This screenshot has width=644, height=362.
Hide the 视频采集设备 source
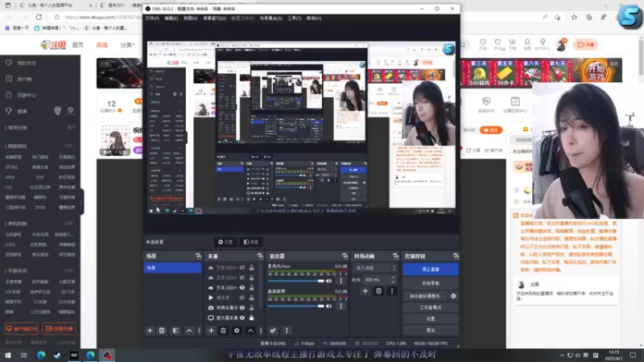[242, 308]
